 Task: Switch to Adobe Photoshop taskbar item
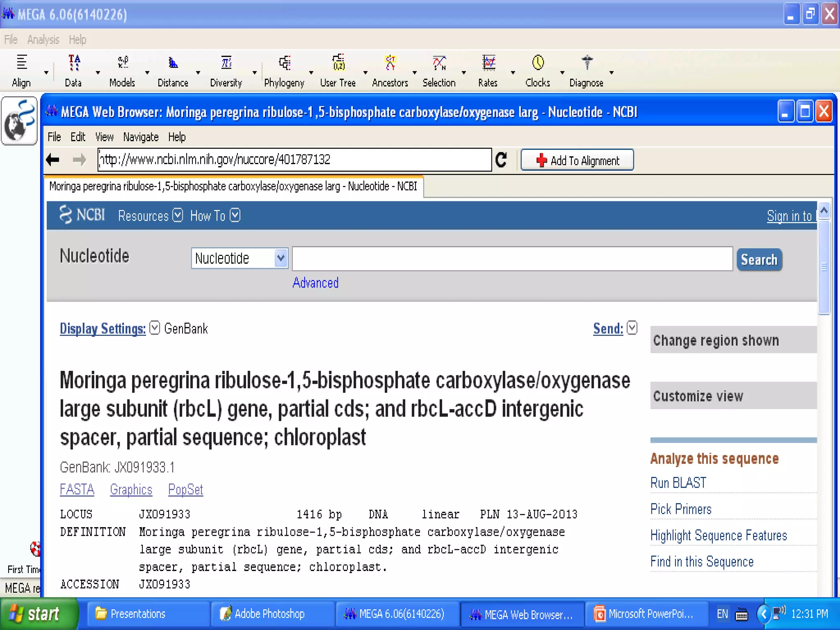tap(273, 614)
